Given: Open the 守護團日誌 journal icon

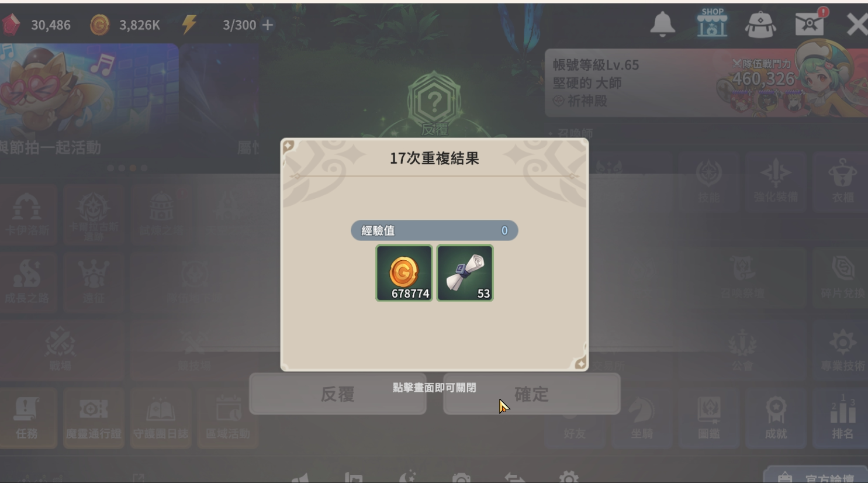Looking at the screenshot, I should [x=161, y=418].
